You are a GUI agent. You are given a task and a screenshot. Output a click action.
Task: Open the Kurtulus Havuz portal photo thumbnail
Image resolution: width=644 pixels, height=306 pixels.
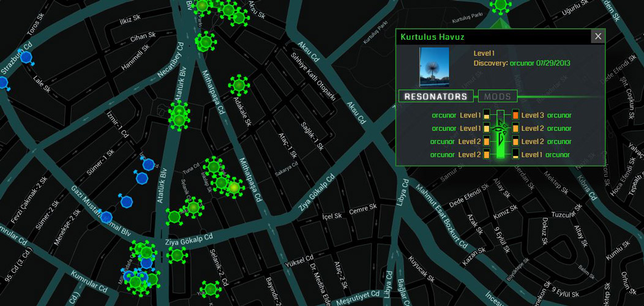coord(434,67)
